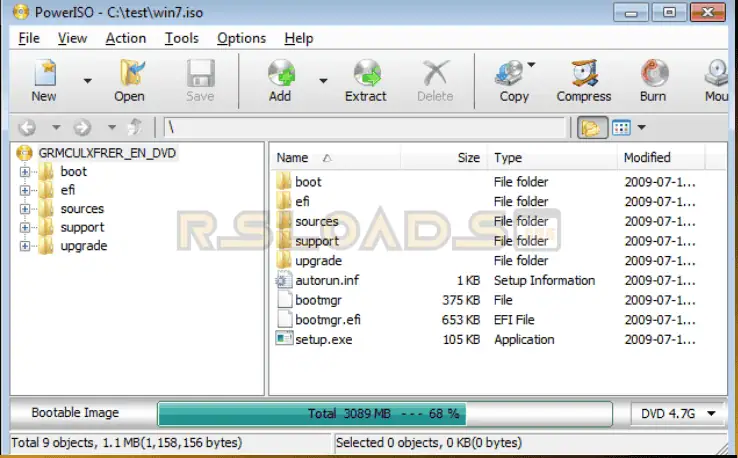Select efi folder icon in file list

point(283,201)
